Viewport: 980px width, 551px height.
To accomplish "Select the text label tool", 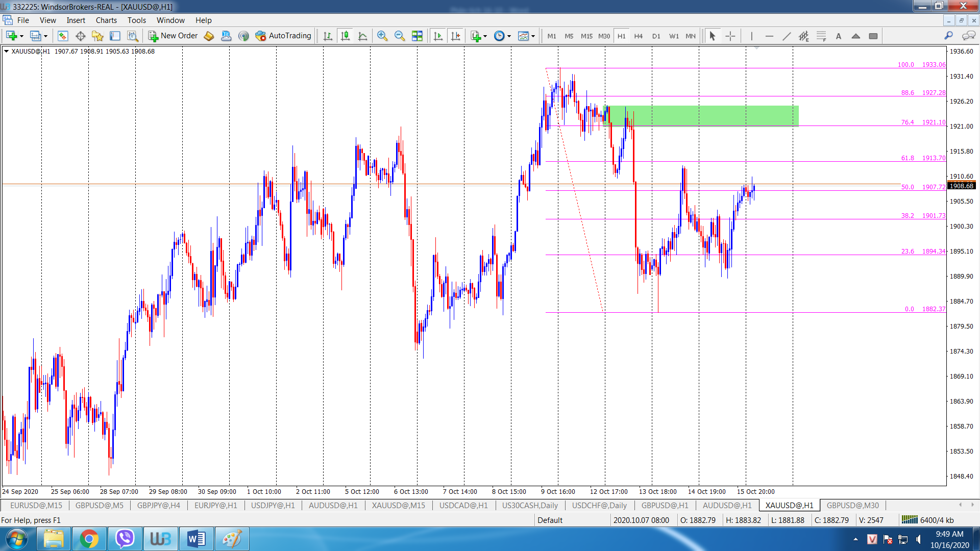I will click(839, 36).
